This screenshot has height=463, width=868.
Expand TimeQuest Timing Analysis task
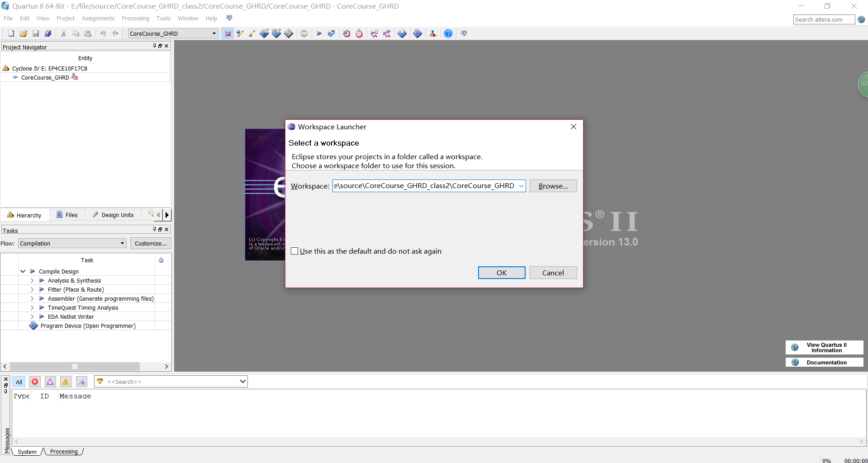32,307
